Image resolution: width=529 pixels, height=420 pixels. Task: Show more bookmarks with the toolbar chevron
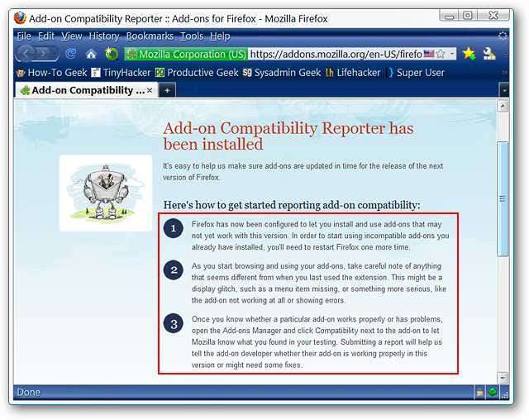(x=504, y=72)
